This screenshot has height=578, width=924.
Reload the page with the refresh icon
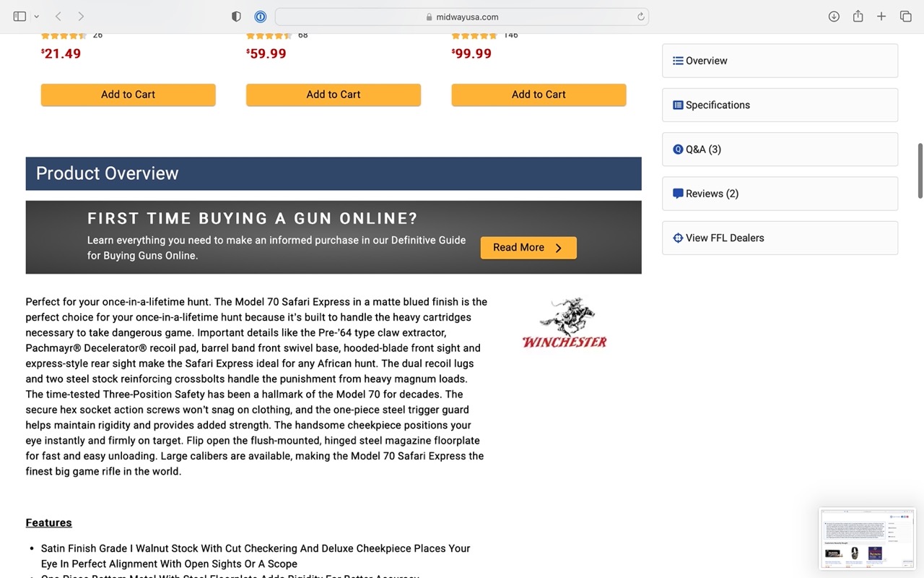pyautogui.click(x=640, y=17)
